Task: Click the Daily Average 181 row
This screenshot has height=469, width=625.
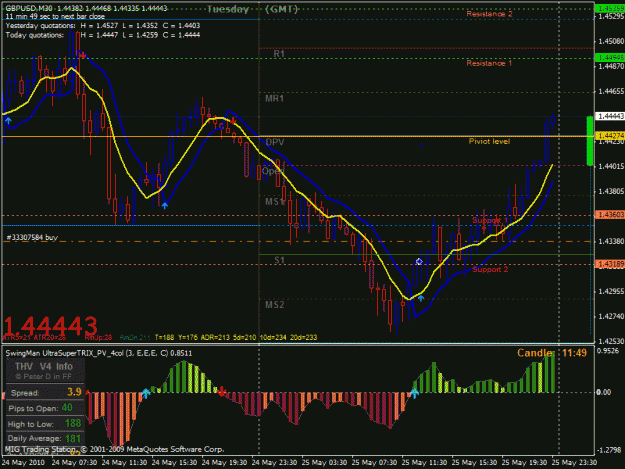Action: pyautogui.click(x=45, y=439)
